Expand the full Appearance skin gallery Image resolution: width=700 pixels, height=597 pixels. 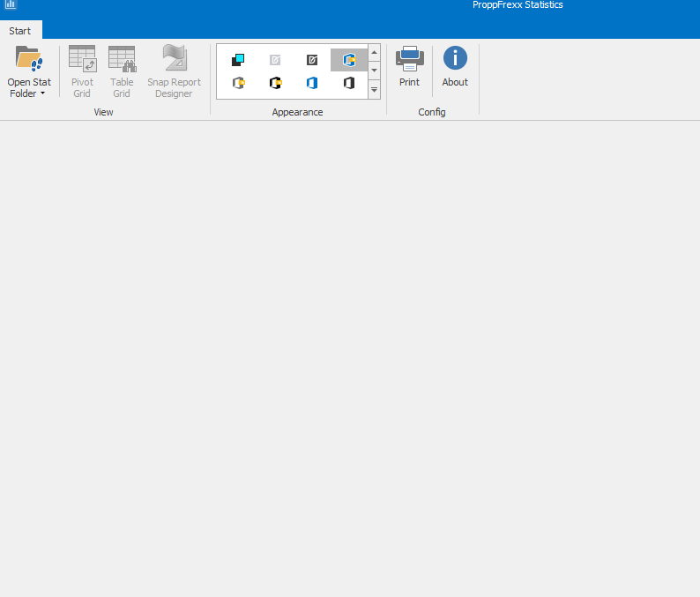(375, 90)
